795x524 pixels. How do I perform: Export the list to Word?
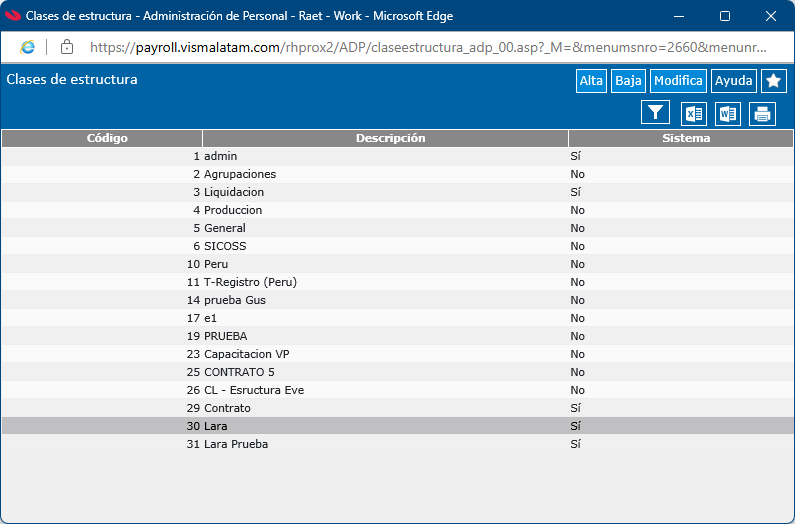728,114
